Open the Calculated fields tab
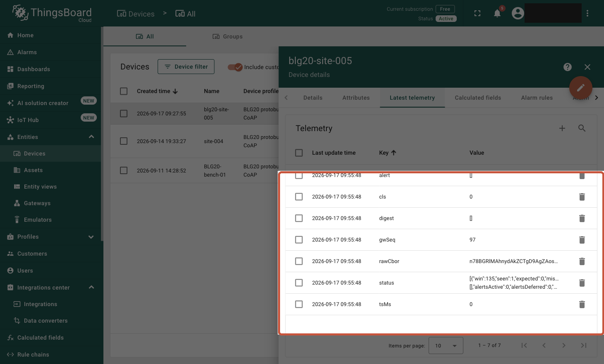The width and height of the screenshot is (604, 364). coord(478,98)
